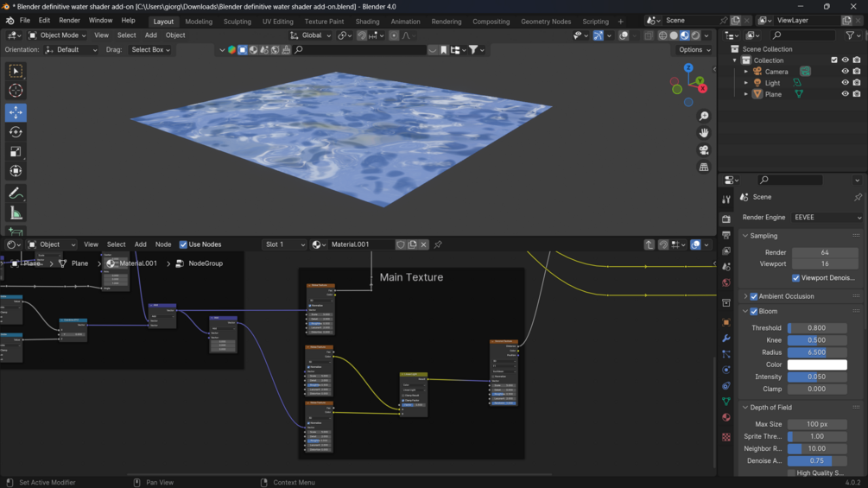868x488 pixels.
Task: Hide Light in viewport via eye icon
Action: point(845,82)
